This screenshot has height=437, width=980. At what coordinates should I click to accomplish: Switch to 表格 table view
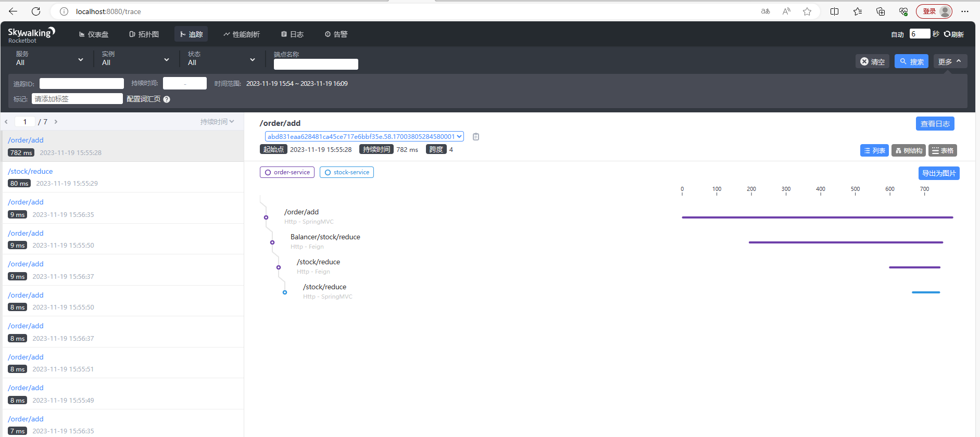tap(943, 150)
